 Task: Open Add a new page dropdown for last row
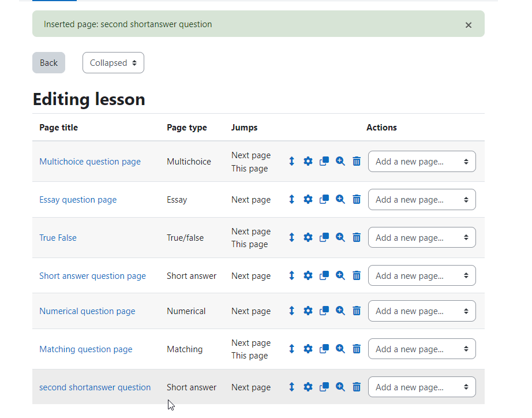click(x=422, y=387)
